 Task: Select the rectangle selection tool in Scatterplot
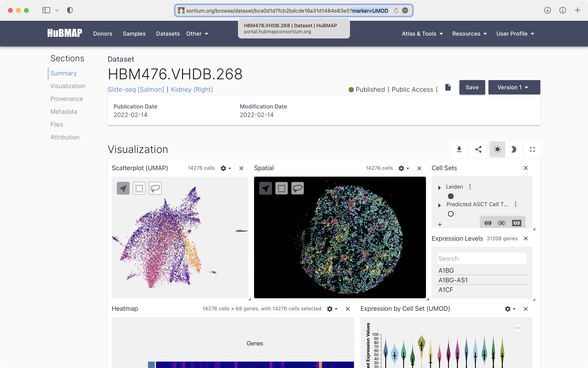(139, 188)
